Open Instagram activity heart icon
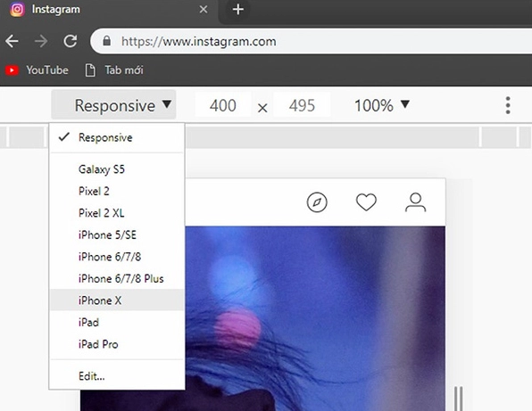 pos(366,202)
